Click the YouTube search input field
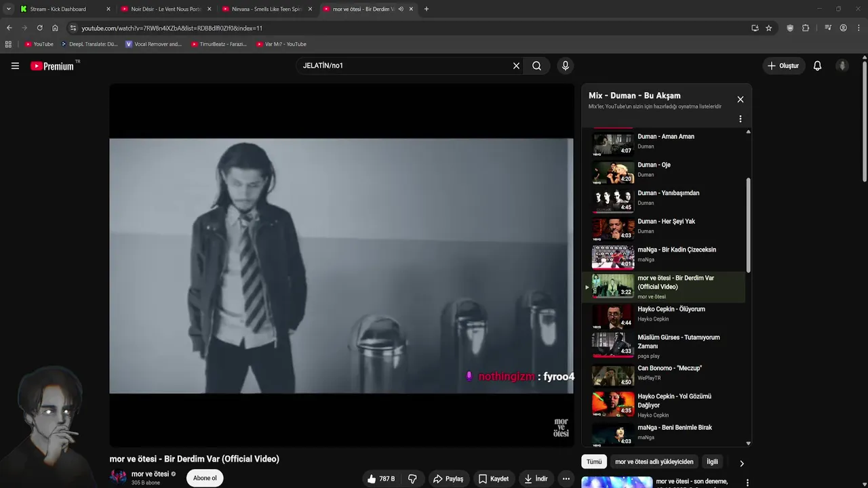Image resolution: width=868 pixels, height=488 pixels. pyautogui.click(x=403, y=66)
